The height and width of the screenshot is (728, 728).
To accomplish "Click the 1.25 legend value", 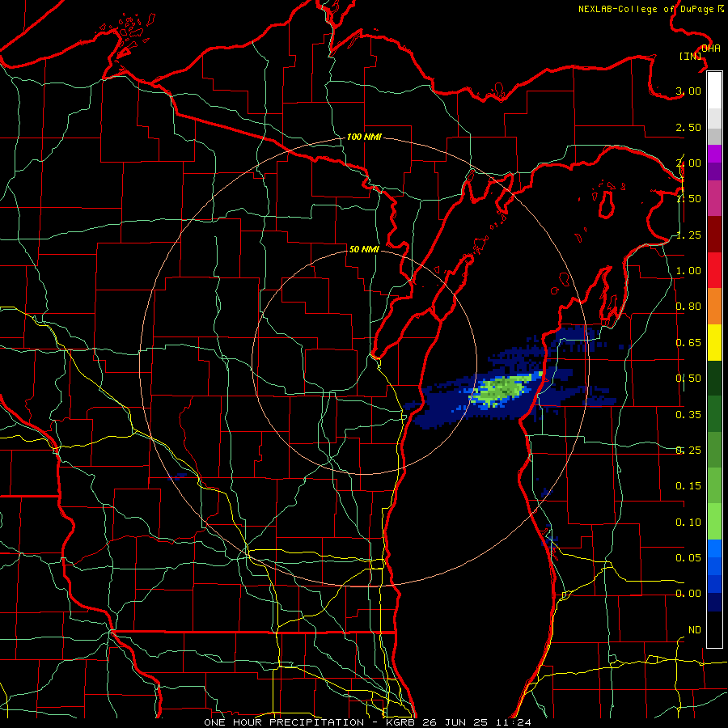I will pyautogui.click(x=688, y=235).
